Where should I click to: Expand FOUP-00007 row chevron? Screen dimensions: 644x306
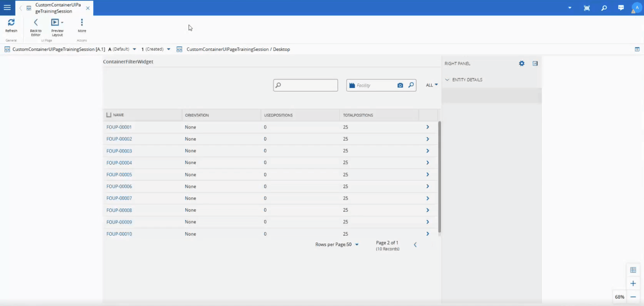coord(428,198)
